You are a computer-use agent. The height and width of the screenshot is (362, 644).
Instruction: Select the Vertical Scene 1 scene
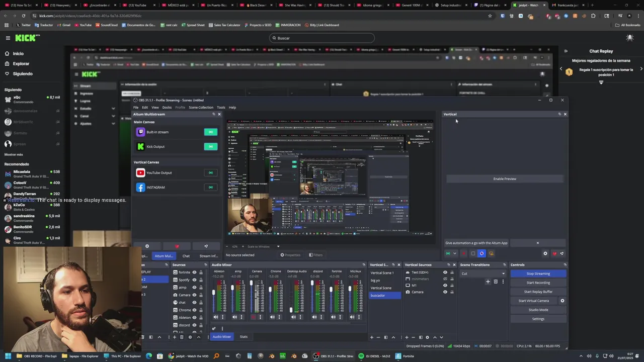pos(385,273)
